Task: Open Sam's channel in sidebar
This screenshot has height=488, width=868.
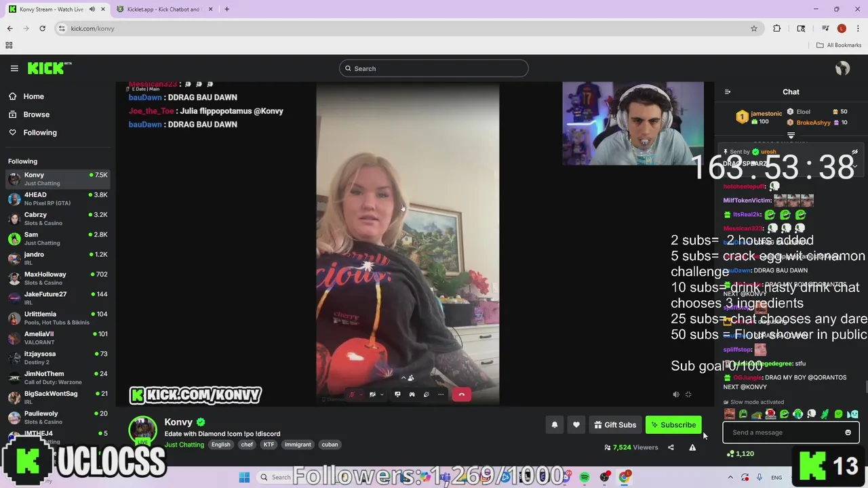Action: [58, 239]
